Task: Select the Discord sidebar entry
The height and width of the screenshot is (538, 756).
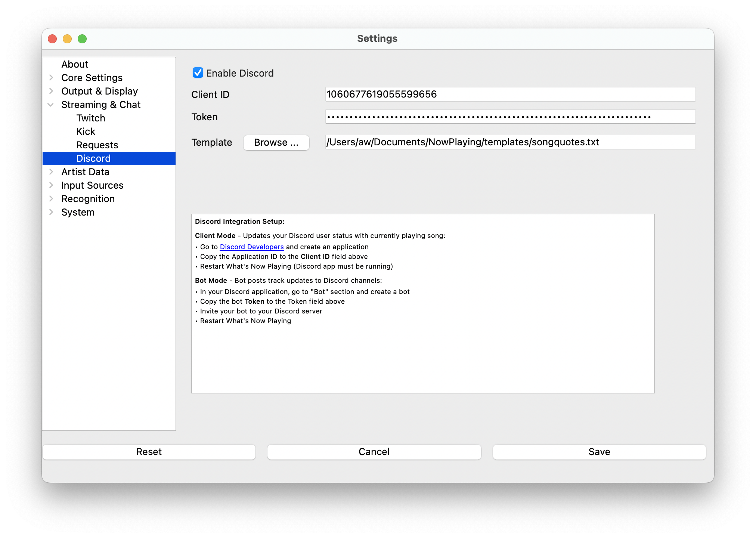Action: [x=93, y=158]
